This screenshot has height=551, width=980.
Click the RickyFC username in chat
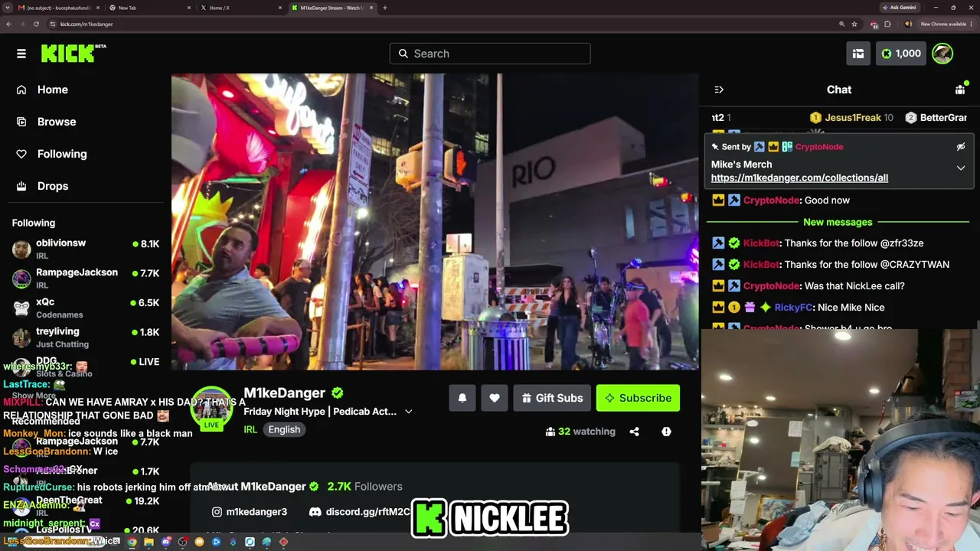(x=792, y=308)
